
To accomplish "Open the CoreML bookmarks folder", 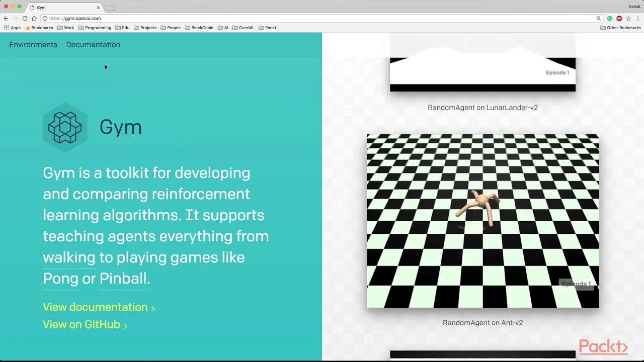I will [x=244, y=28].
